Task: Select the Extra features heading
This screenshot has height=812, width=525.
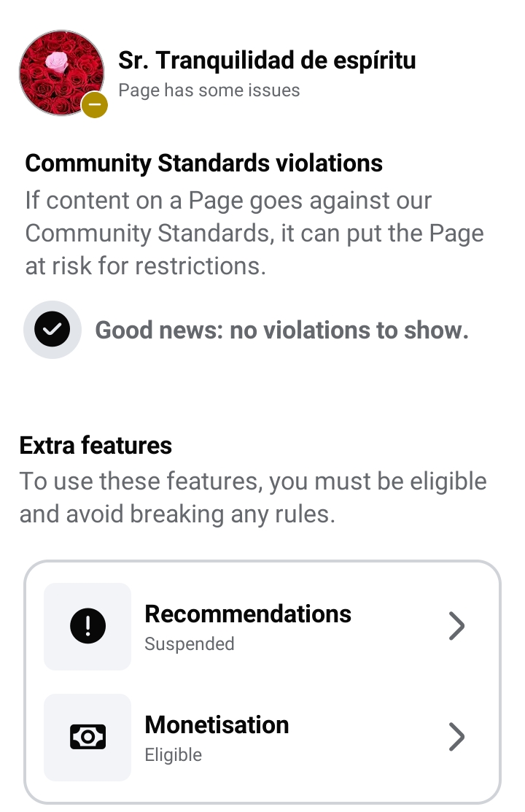Action: (96, 445)
